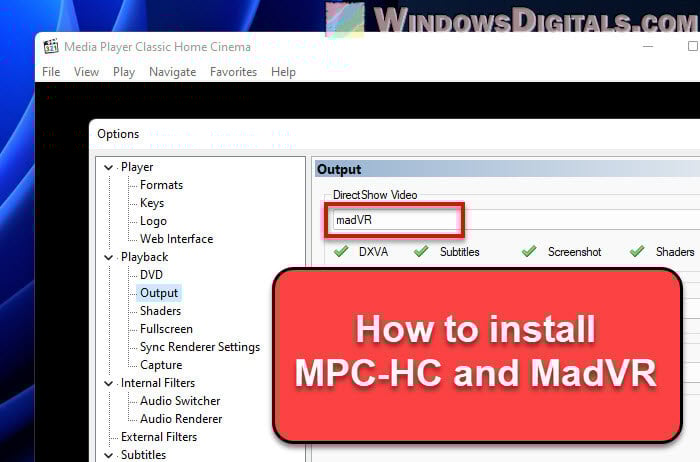Click the Screenshot feature label
This screenshot has height=462, width=700.
coord(575,252)
